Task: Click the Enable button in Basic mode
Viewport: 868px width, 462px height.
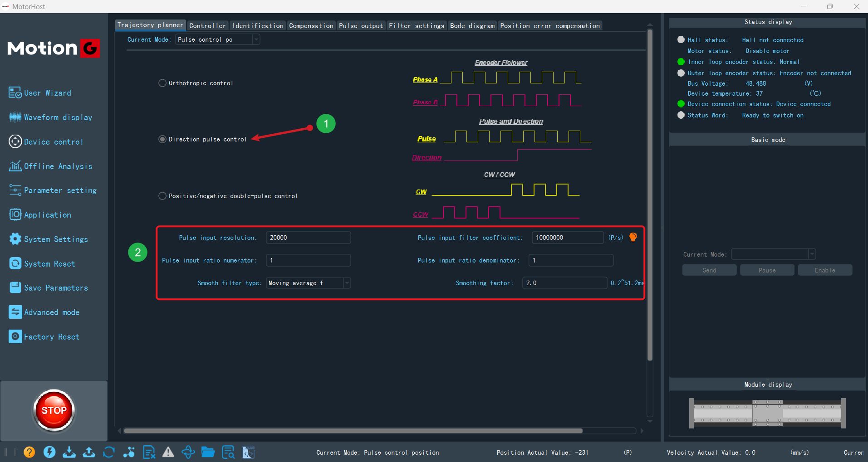Action: tap(825, 270)
